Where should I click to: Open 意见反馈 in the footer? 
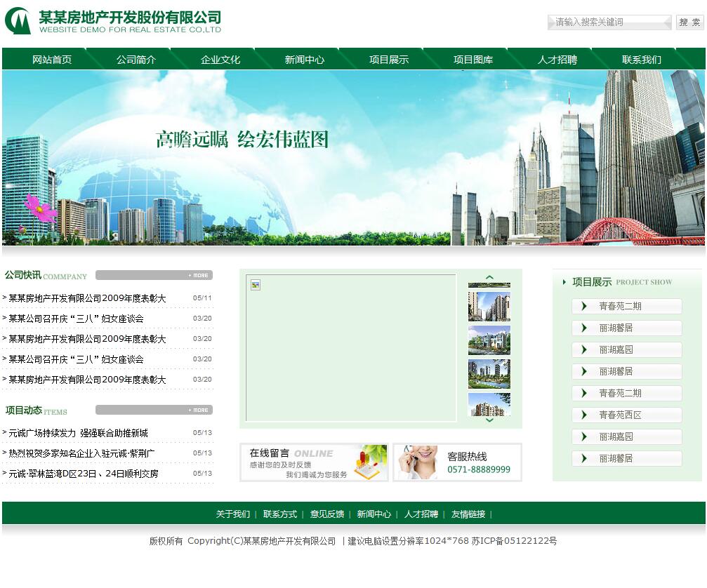click(327, 514)
